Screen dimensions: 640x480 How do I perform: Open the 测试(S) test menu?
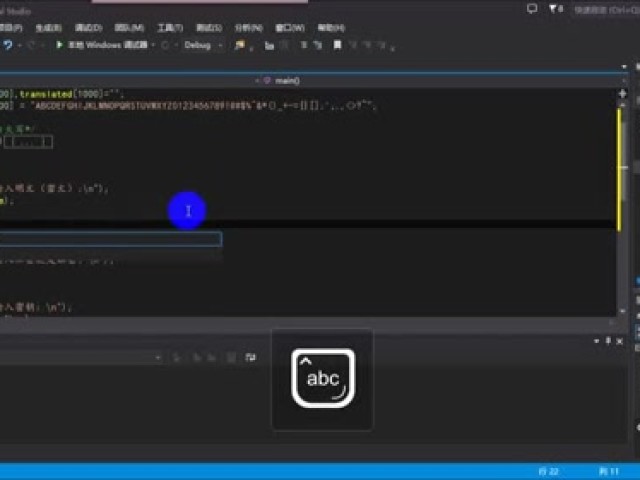tap(209, 28)
